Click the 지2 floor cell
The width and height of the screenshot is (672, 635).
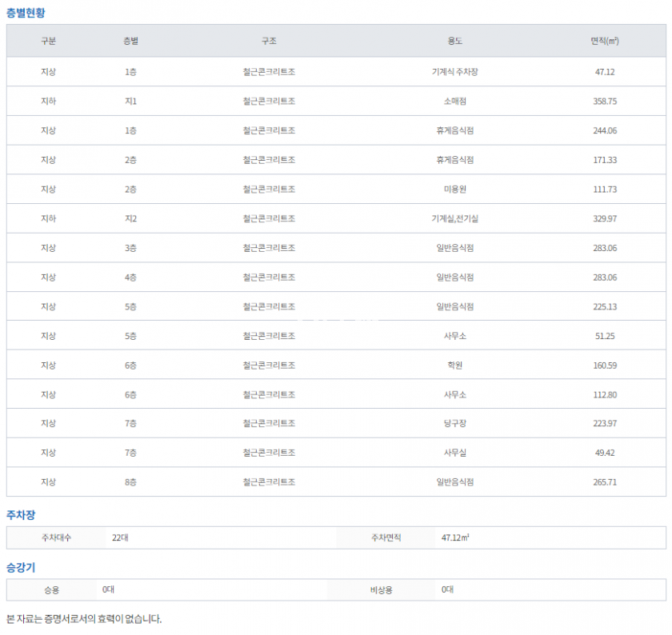click(130, 219)
